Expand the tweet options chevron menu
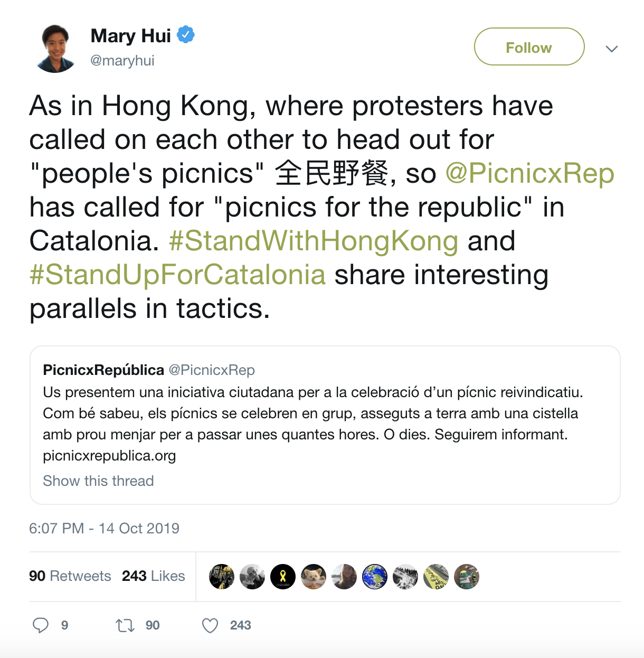This screenshot has height=658, width=644. pos(612,49)
